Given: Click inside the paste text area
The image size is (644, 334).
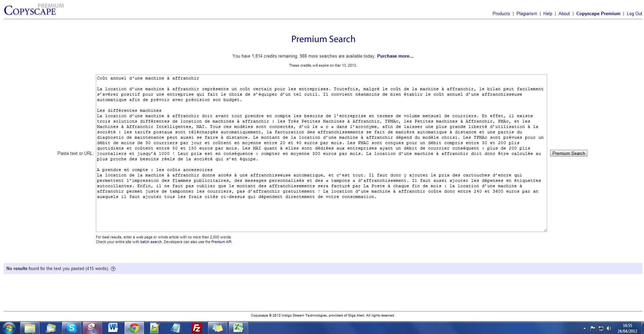Looking at the screenshot, I should (x=321, y=212).
